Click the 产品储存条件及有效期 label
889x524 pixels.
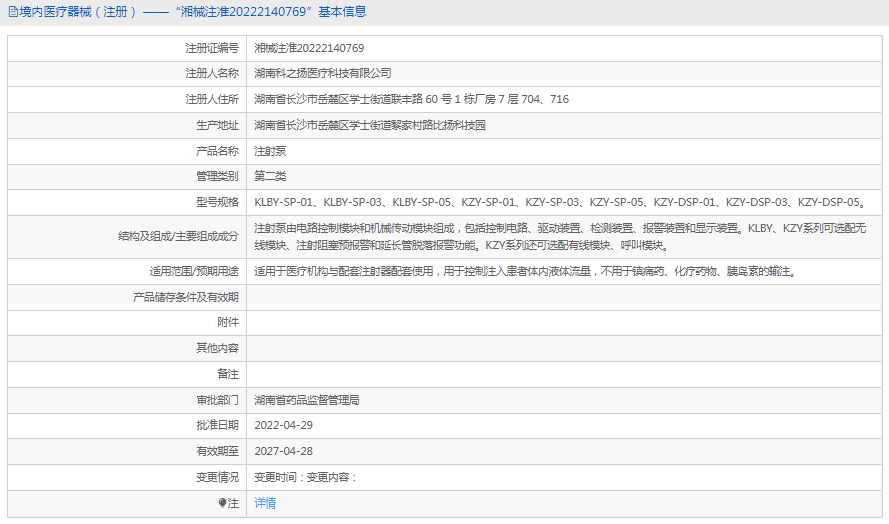(186, 297)
